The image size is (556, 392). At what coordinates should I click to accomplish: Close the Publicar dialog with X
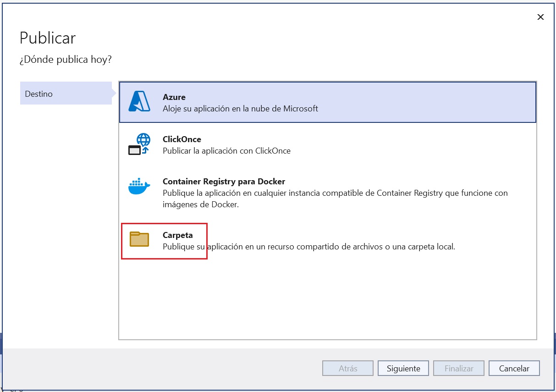coord(540,17)
